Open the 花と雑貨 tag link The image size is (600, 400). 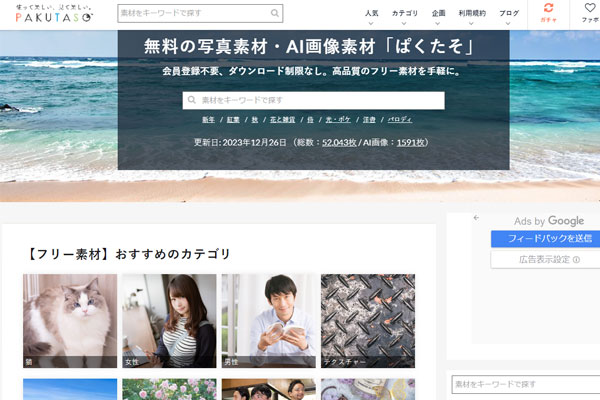pos(282,120)
